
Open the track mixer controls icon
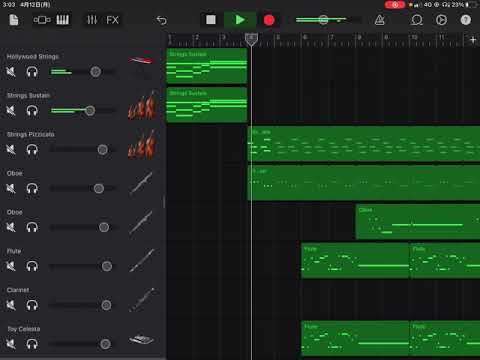92,20
